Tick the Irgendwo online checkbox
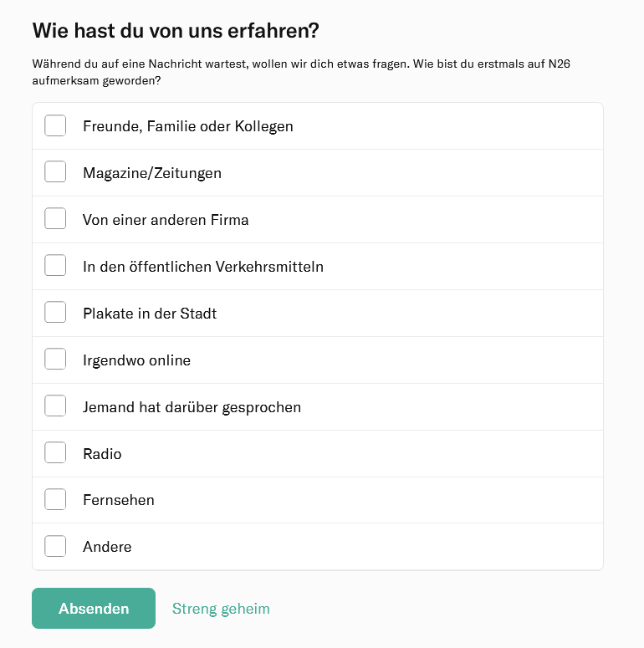 (x=55, y=360)
